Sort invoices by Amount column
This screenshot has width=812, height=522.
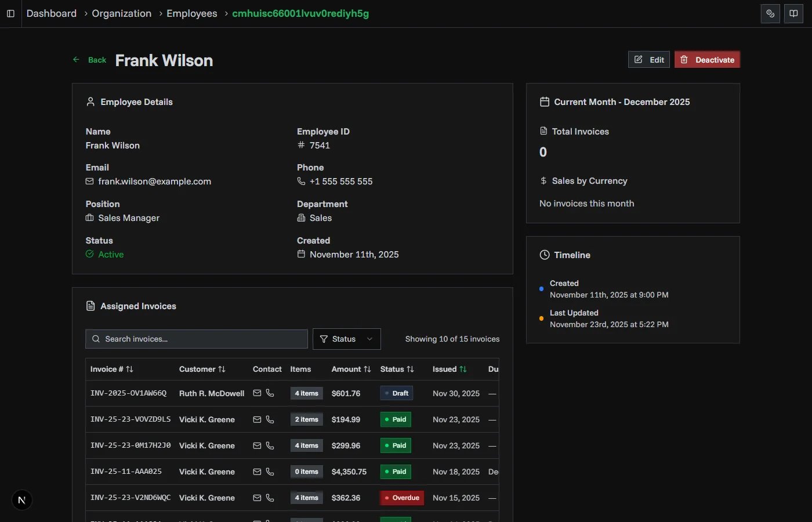tap(351, 369)
